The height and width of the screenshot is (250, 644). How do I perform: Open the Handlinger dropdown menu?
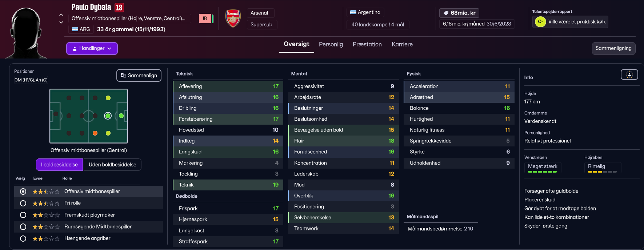tap(92, 48)
